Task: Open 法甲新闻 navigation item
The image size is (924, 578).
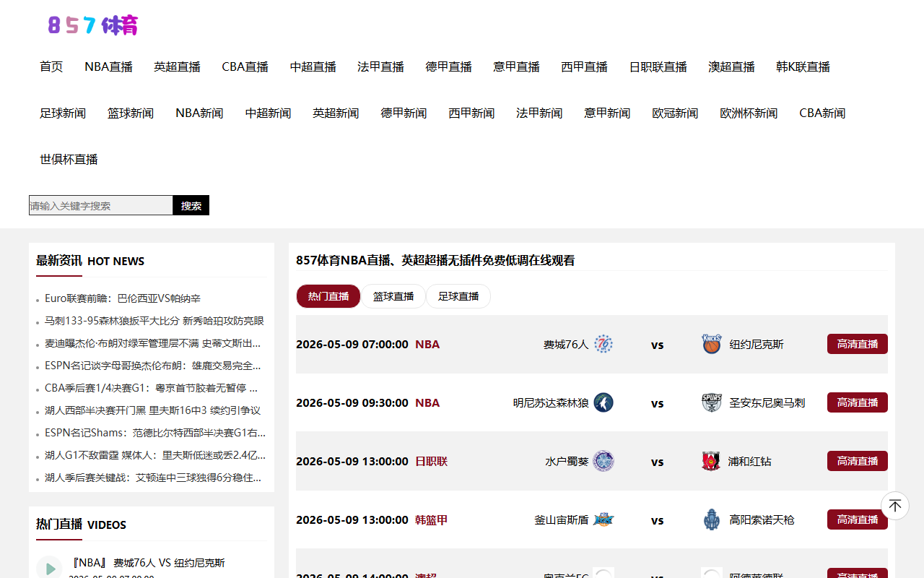Action: pos(539,113)
